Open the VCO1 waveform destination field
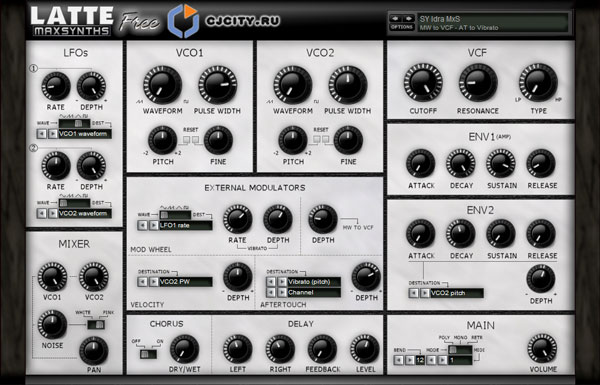 tap(85, 134)
